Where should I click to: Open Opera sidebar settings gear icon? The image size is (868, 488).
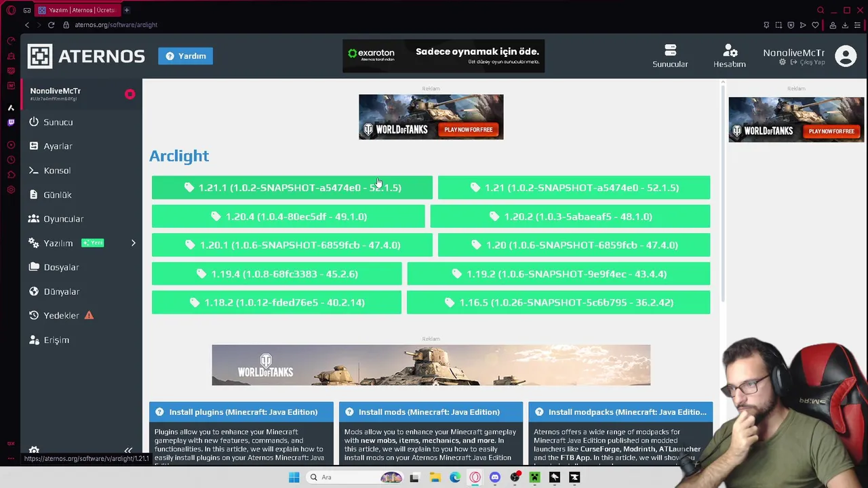[11, 190]
